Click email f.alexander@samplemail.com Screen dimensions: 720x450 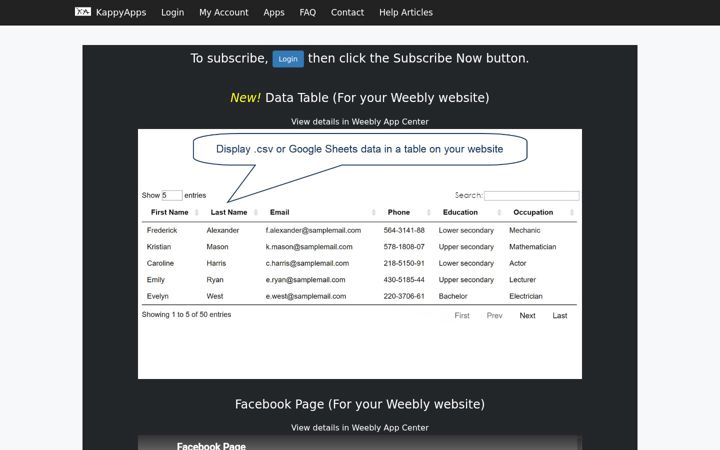pos(313,230)
